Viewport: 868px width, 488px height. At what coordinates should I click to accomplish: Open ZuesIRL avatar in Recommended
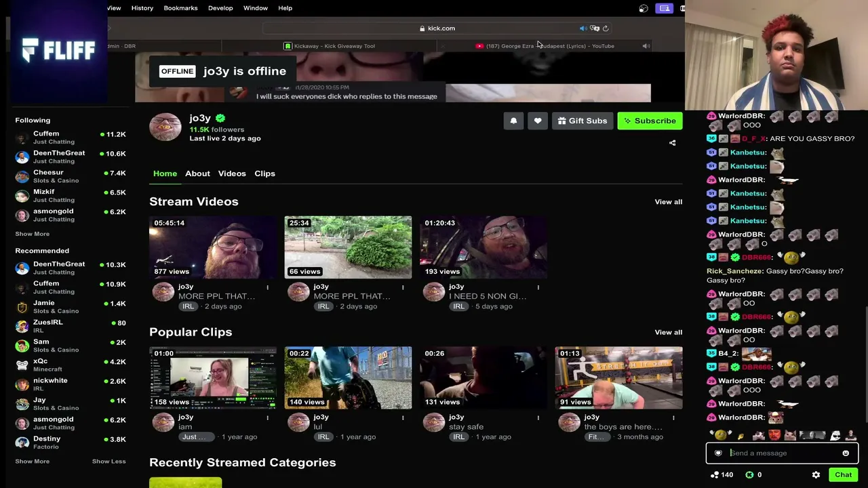point(22,326)
